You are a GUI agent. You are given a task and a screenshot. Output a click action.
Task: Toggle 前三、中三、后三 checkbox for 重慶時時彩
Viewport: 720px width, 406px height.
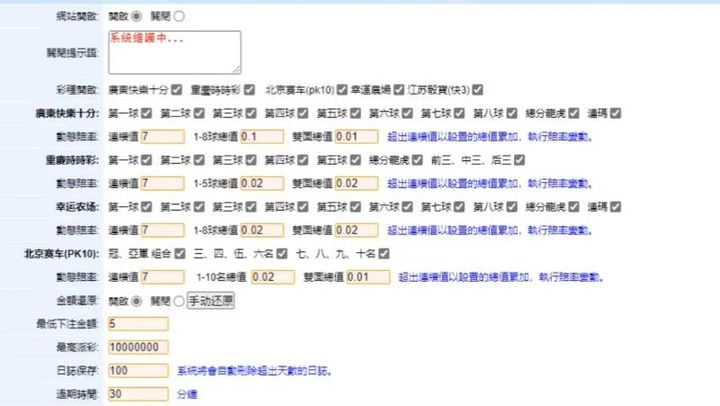click(x=519, y=160)
